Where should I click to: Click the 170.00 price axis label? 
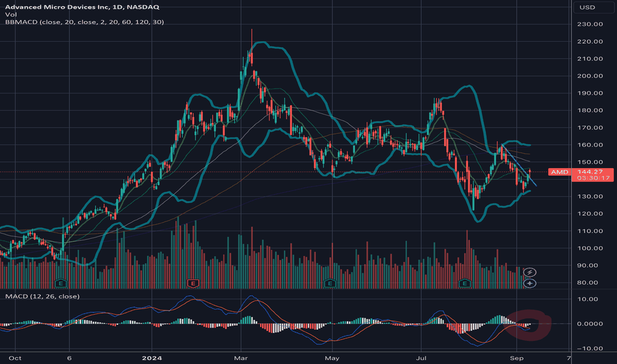(589, 128)
